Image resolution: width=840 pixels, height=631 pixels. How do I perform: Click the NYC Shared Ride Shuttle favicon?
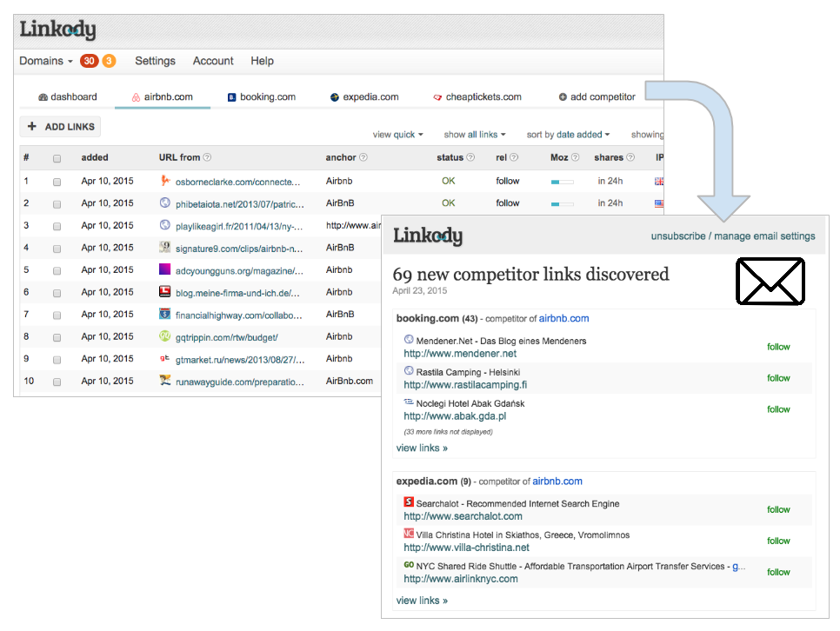409,565
